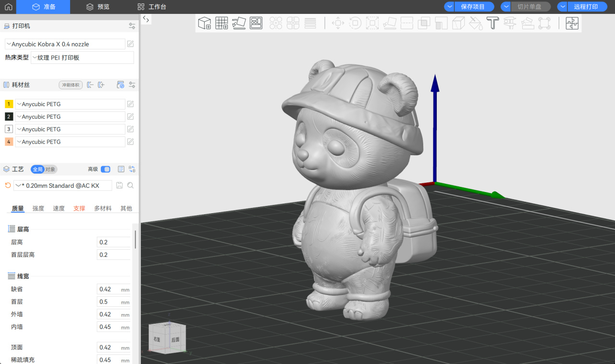The height and width of the screenshot is (364, 615).
Task: Open the 其他 settings tab
Action: pyautogui.click(x=126, y=208)
